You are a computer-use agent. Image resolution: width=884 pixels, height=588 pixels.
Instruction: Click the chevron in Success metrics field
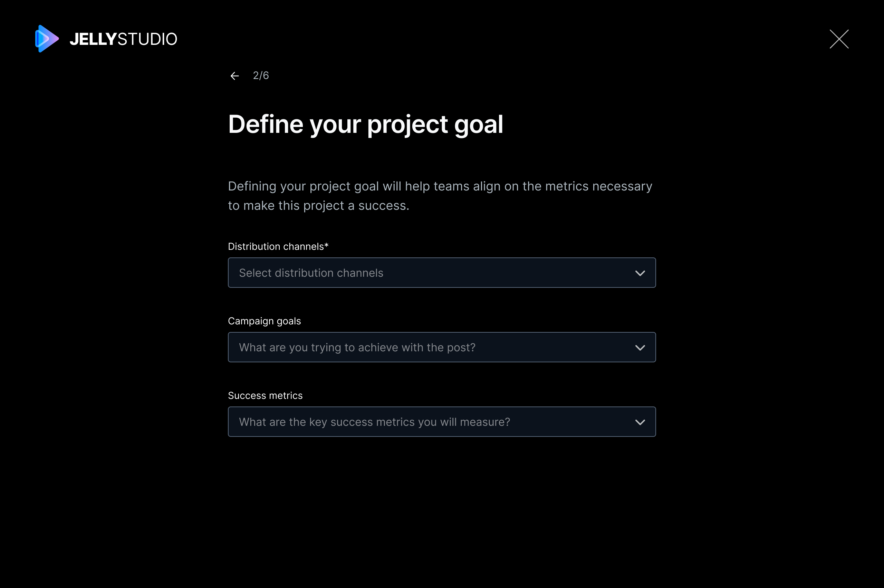640,422
